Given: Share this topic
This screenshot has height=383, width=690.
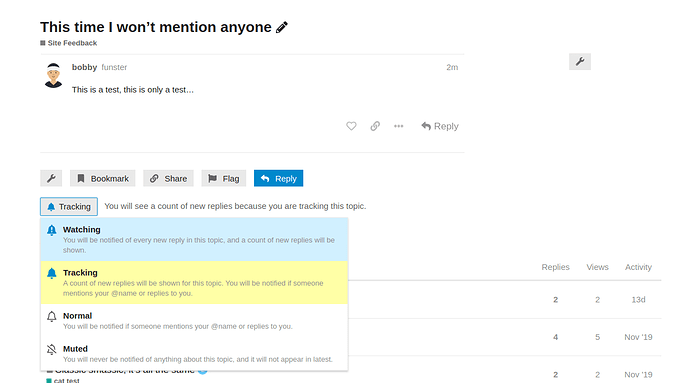Looking at the screenshot, I should [168, 178].
